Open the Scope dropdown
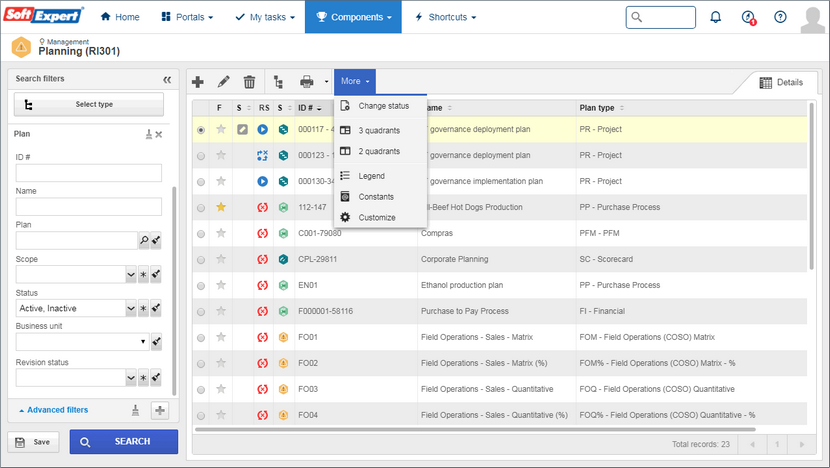The width and height of the screenshot is (830, 468). click(x=131, y=275)
